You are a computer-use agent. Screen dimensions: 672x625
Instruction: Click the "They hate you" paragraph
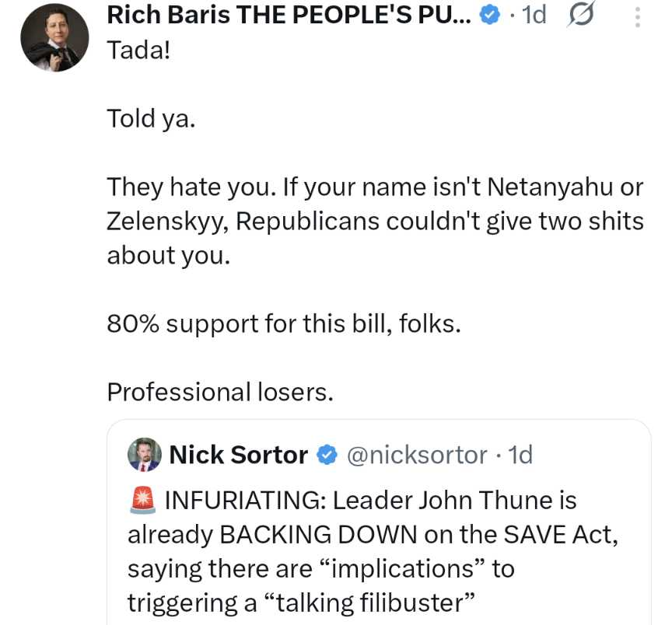click(x=373, y=222)
